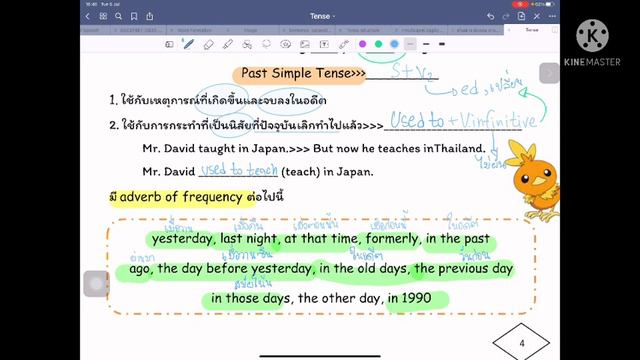Select the Image insert tool
The height and width of the screenshot is (360, 640).
click(x=304, y=44)
